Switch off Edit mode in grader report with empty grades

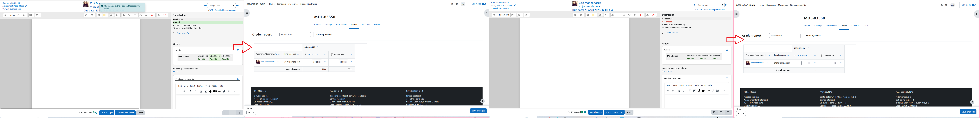coord(974,5)
